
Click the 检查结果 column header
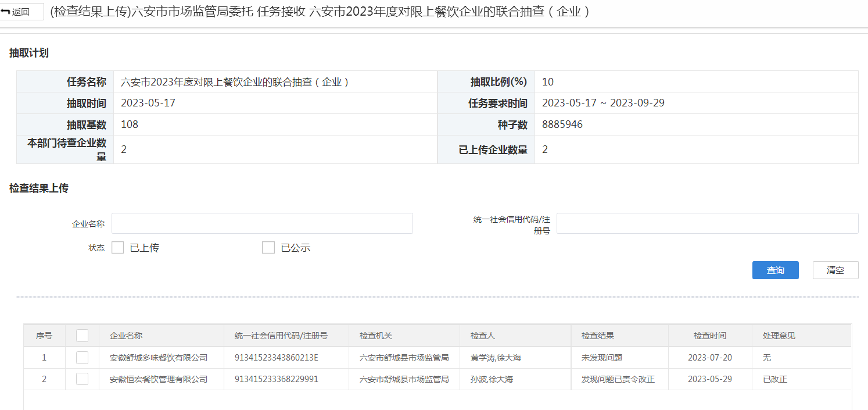coord(598,336)
